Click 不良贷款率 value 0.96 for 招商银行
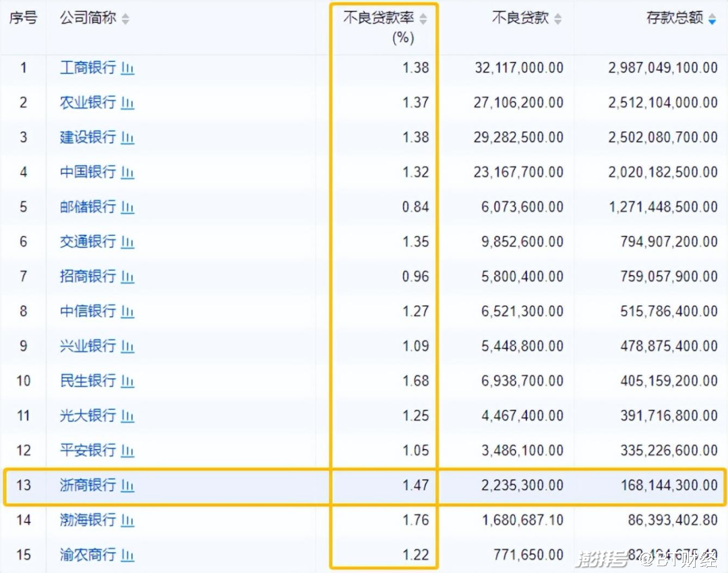 415,277
